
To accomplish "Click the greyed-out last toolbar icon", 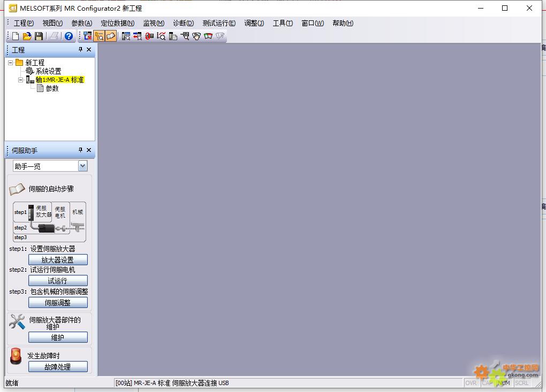I will [x=220, y=36].
